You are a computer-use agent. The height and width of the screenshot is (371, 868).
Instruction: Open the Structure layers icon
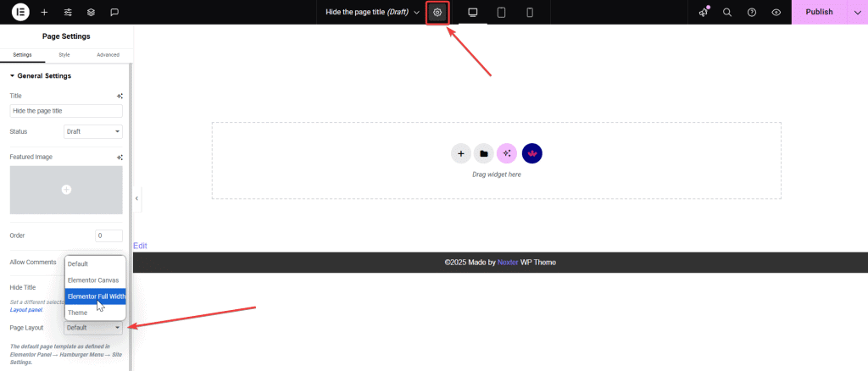pos(91,12)
